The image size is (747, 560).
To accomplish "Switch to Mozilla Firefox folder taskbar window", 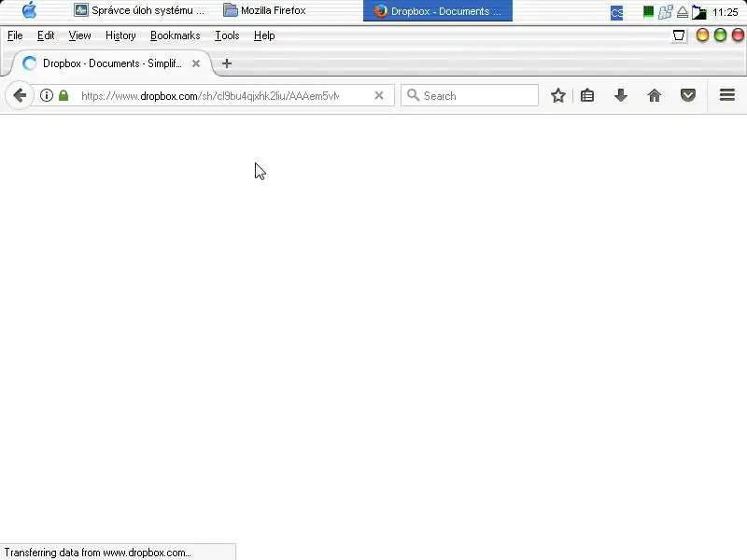I will coord(265,10).
